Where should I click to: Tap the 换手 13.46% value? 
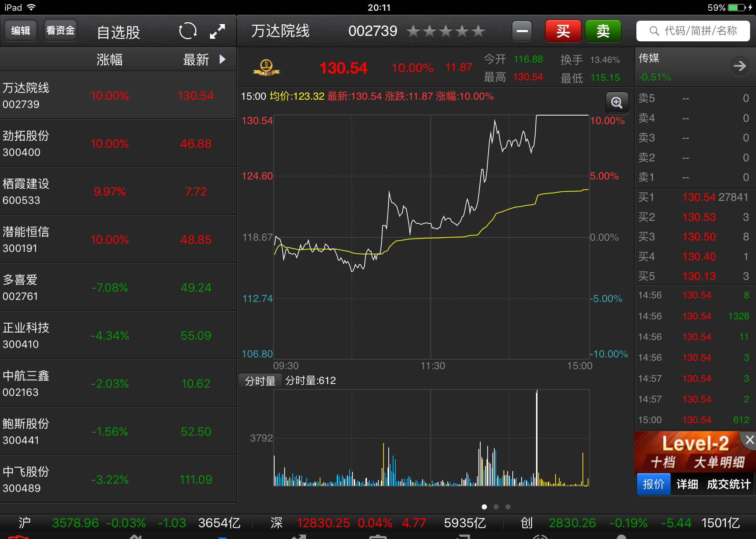coord(605,60)
